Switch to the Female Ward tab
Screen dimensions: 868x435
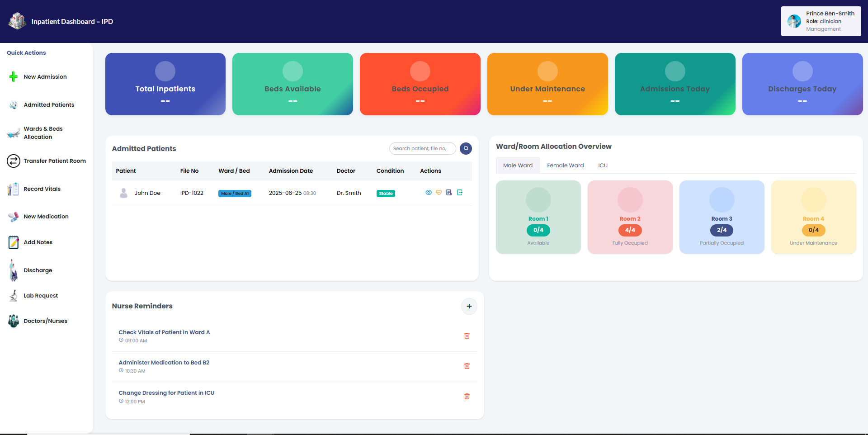(565, 165)
